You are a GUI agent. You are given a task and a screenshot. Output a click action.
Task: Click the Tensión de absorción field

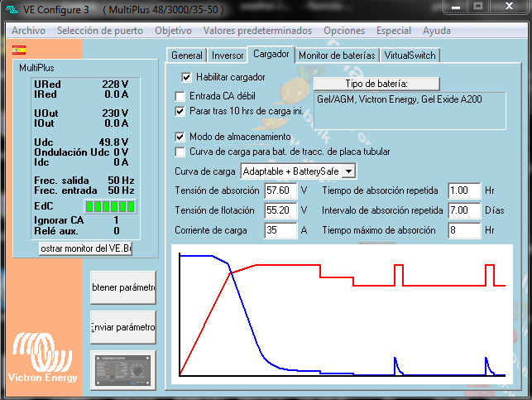280,190
